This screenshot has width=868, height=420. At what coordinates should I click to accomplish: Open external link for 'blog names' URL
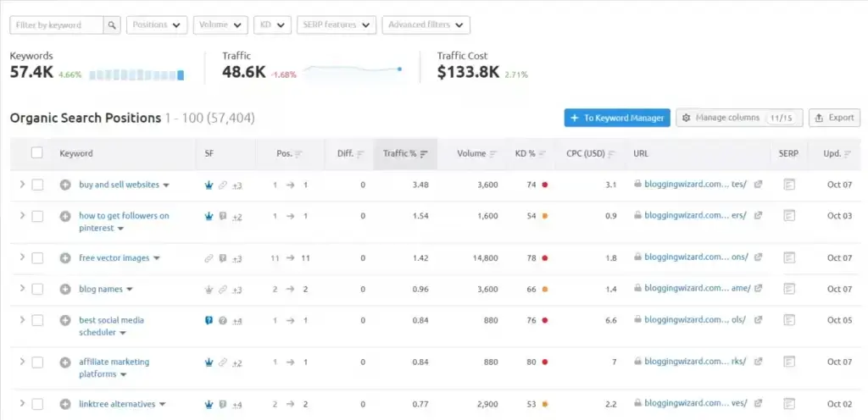tap(759, 288)
